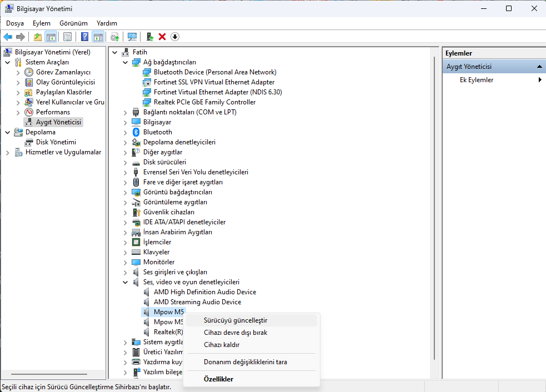Open the Görünüm menu
The height and width of the screenshot is (392, 546).
(73, 23)
